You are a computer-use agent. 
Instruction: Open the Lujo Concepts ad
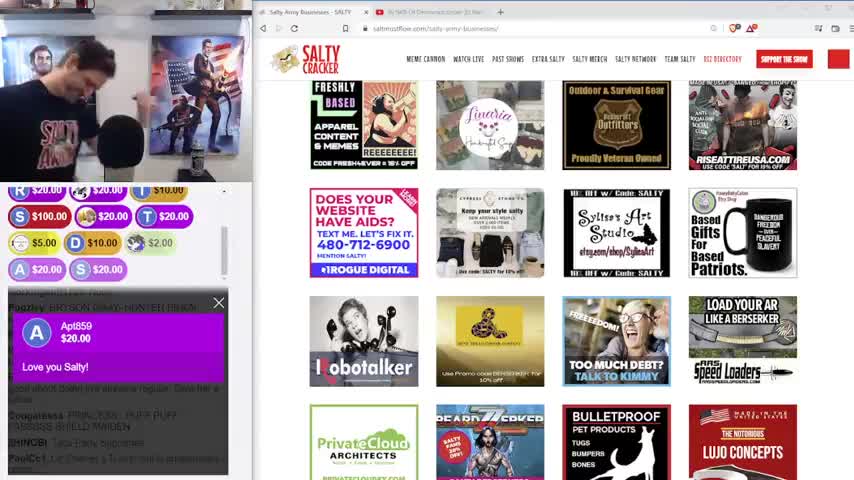pos(742,442)
